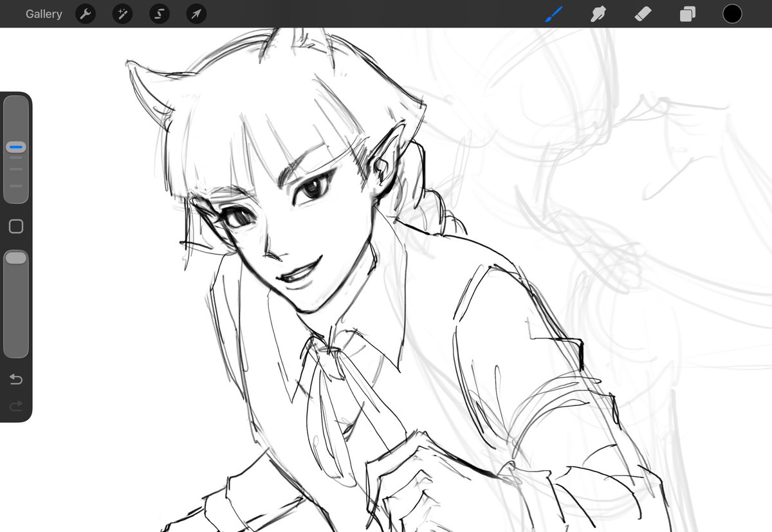
Task: Open the Adjustments magic wand menu
Action: pos(122,14)
